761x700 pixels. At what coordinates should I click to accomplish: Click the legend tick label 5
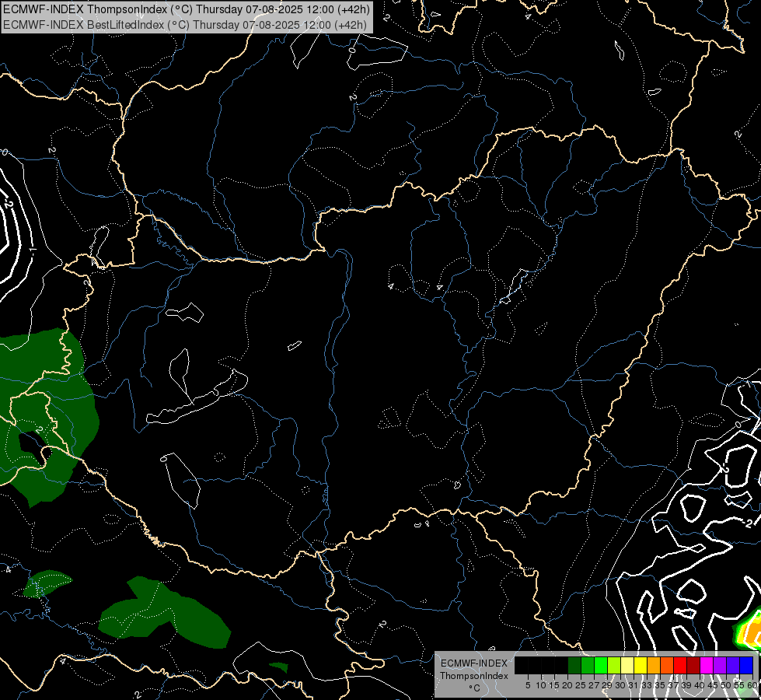click(528, 685)
